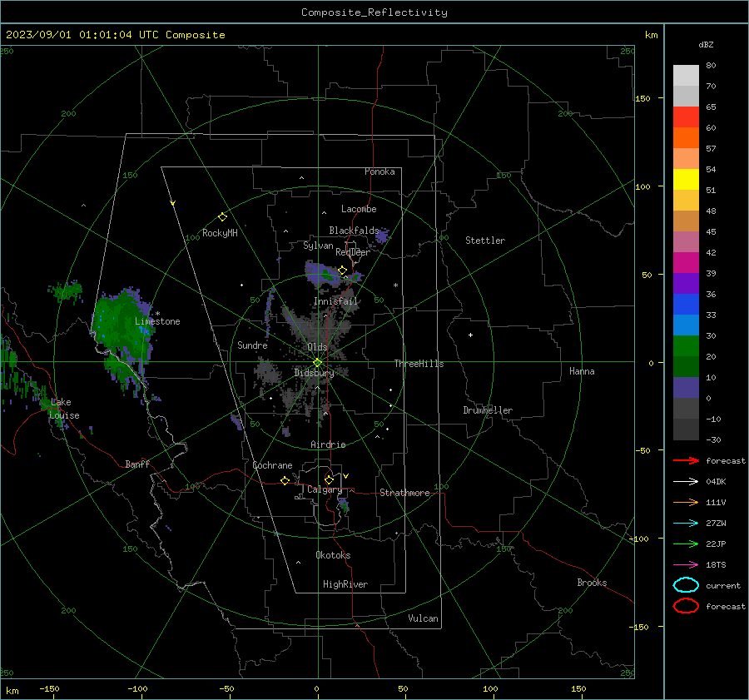Click the Limestone label on the map

[157, 321]
